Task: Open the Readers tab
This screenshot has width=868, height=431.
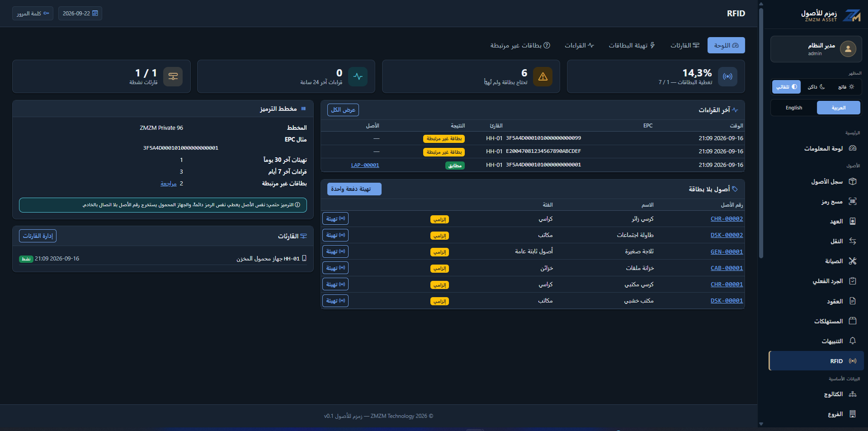Action: [x=685, y=45]
